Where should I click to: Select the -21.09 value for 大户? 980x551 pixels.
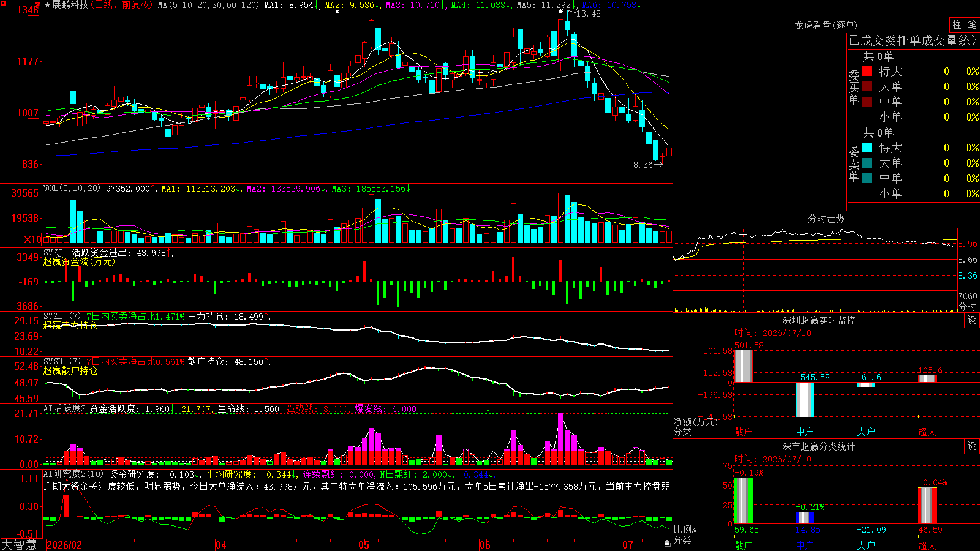click(x=871, y=530)
